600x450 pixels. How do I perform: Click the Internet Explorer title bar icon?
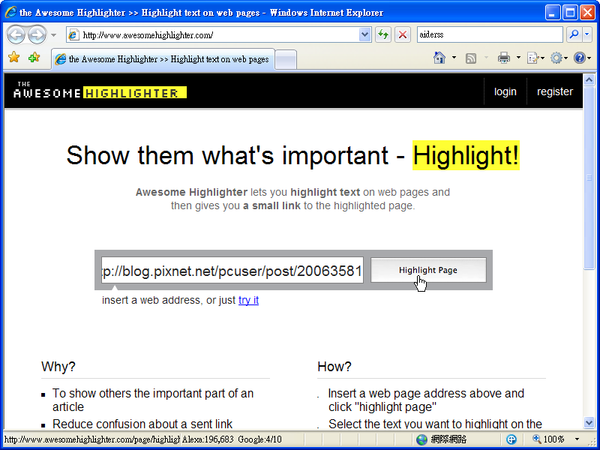(10, 13)
